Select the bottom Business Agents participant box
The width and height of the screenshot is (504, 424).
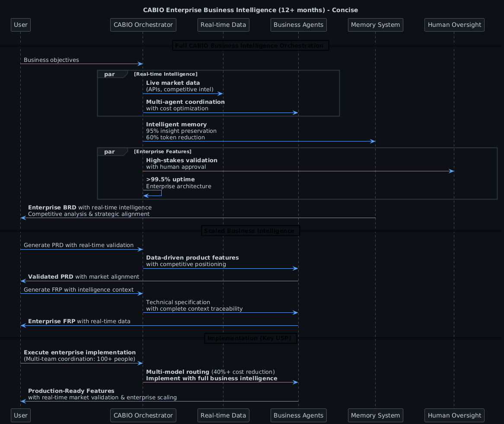click(x=298, y=415)
